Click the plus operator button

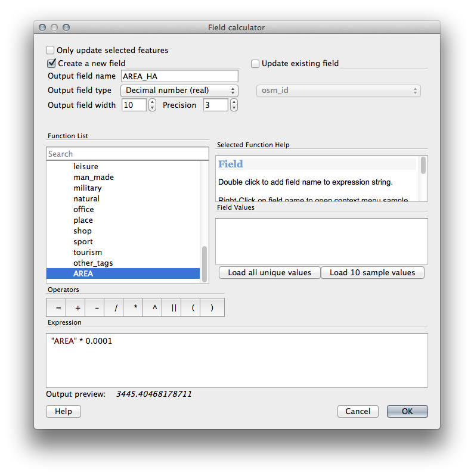78,307
